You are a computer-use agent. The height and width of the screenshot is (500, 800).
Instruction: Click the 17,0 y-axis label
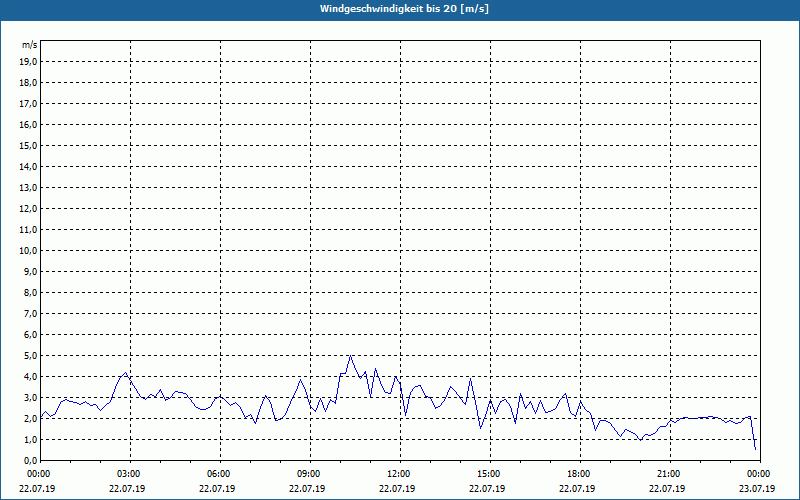[x=28, y=104]
